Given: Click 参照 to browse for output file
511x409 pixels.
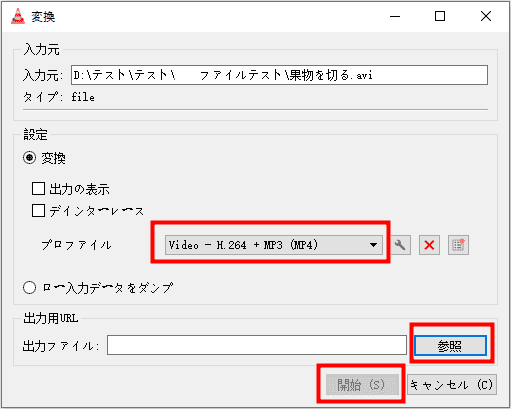Looking at the screenshot, I should pos(450,346).
